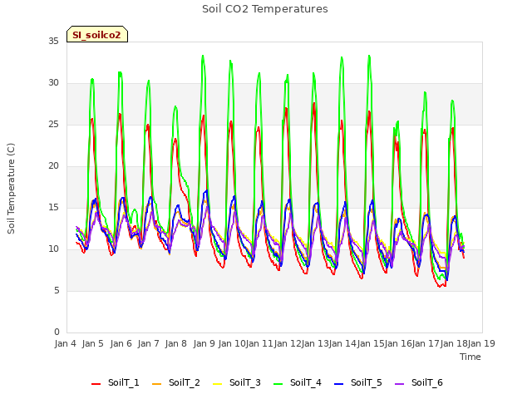Click the red SoilT_1 peak on Jan 13

click(314, 103)
